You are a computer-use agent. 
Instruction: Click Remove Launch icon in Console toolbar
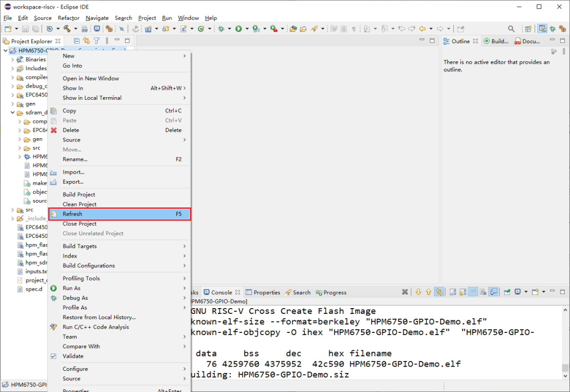pyautogui.click(x=405, y=292)
